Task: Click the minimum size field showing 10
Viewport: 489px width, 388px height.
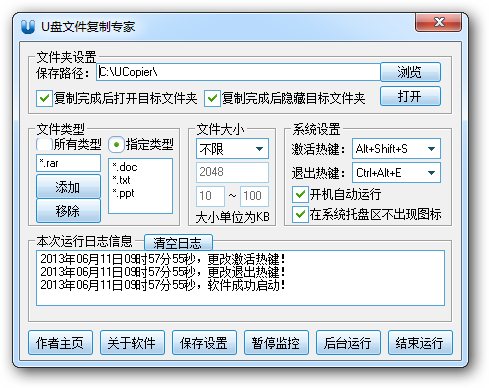Action: click(210, 196)
